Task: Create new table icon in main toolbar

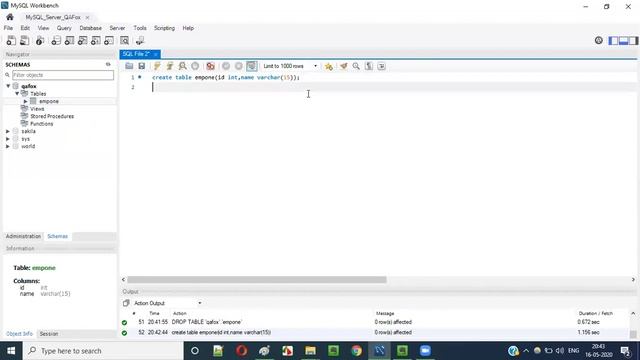Action: pos(69,40)
